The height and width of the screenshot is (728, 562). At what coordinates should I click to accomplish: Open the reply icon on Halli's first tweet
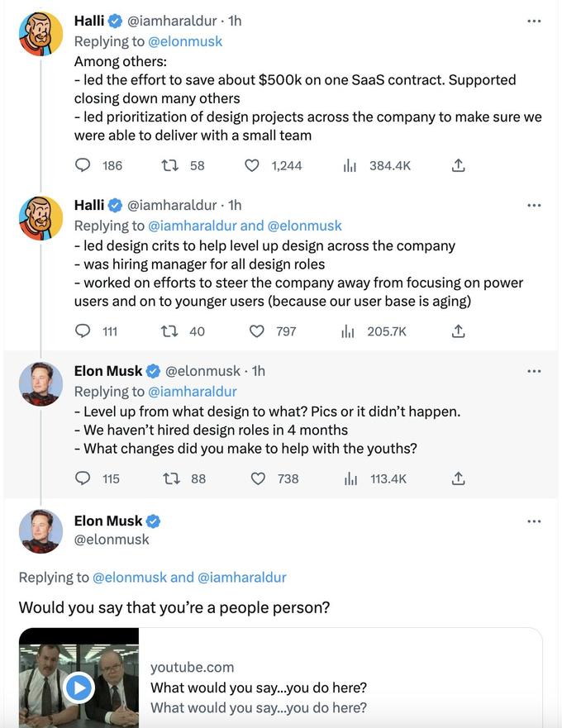click(x=82, y=165)
